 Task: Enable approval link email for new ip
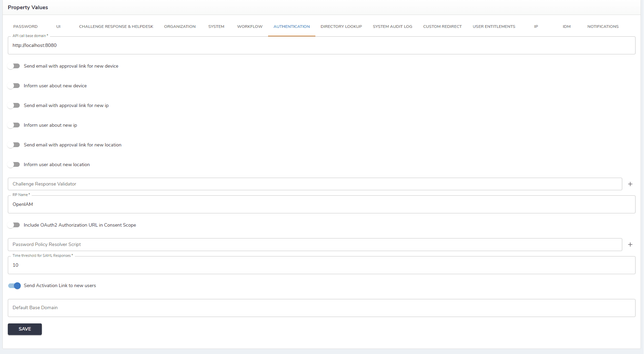[14, 106]
